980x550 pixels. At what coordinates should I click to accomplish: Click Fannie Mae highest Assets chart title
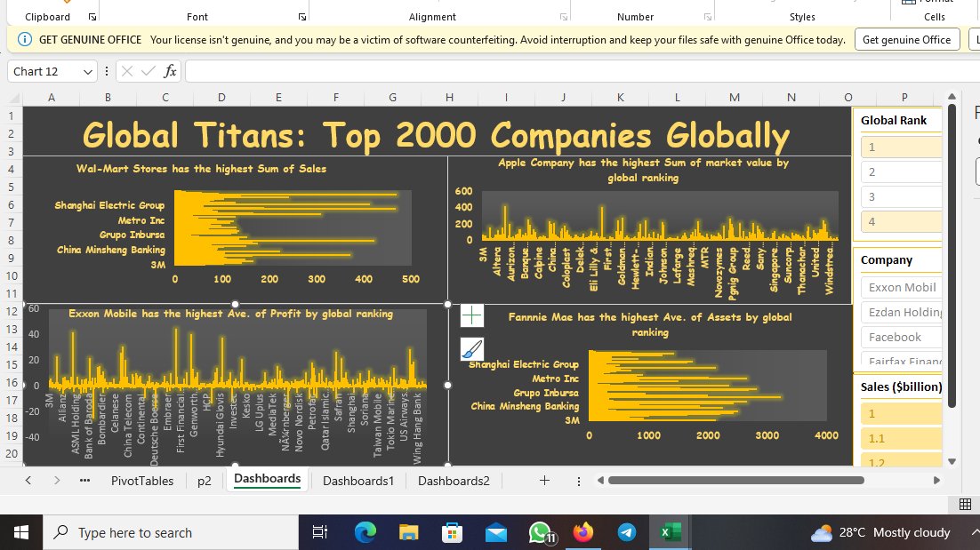click(650, 324)
